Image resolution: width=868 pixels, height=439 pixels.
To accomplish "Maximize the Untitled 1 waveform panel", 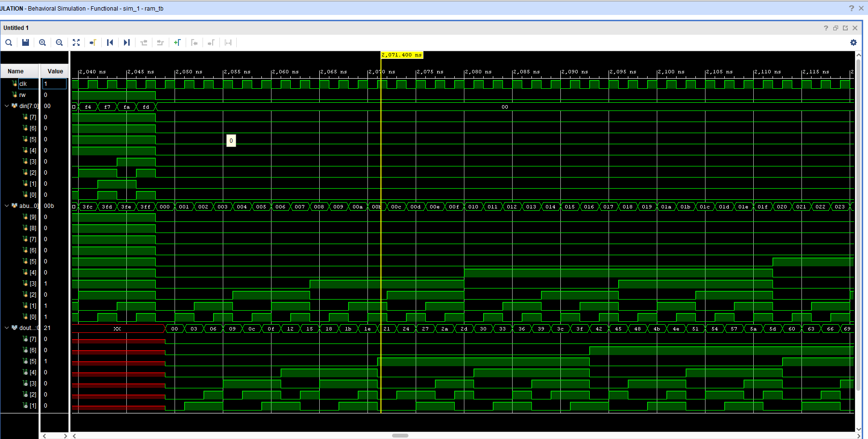I will coord(845,28).
